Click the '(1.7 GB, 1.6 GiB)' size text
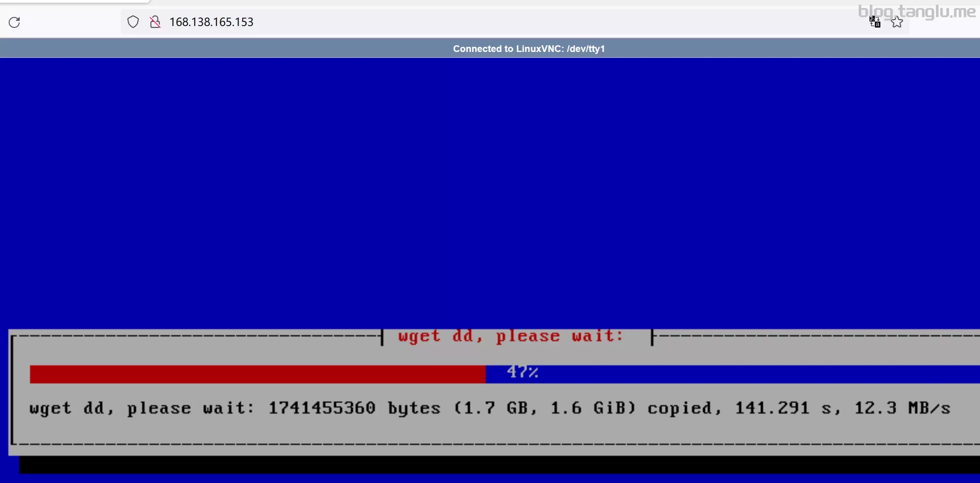The width and height of the screenshot is (980, 483). click(x=545, y=408)
